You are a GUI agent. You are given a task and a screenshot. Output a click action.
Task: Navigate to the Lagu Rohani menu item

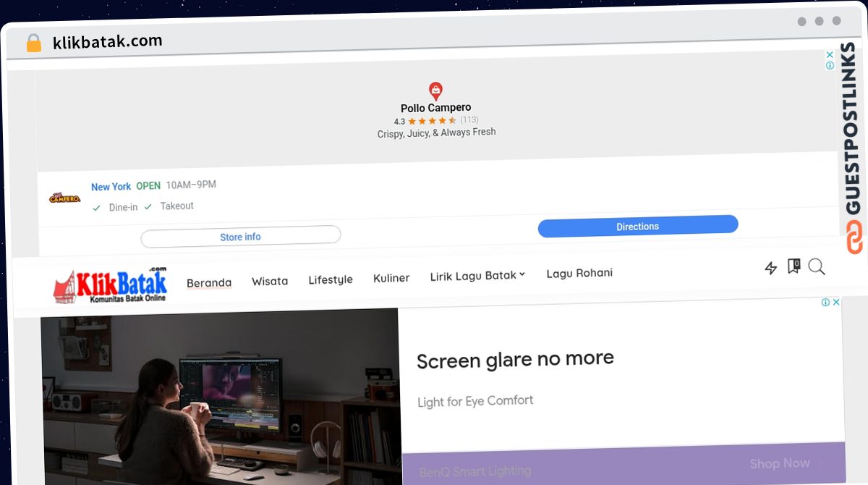coord(579,273)
